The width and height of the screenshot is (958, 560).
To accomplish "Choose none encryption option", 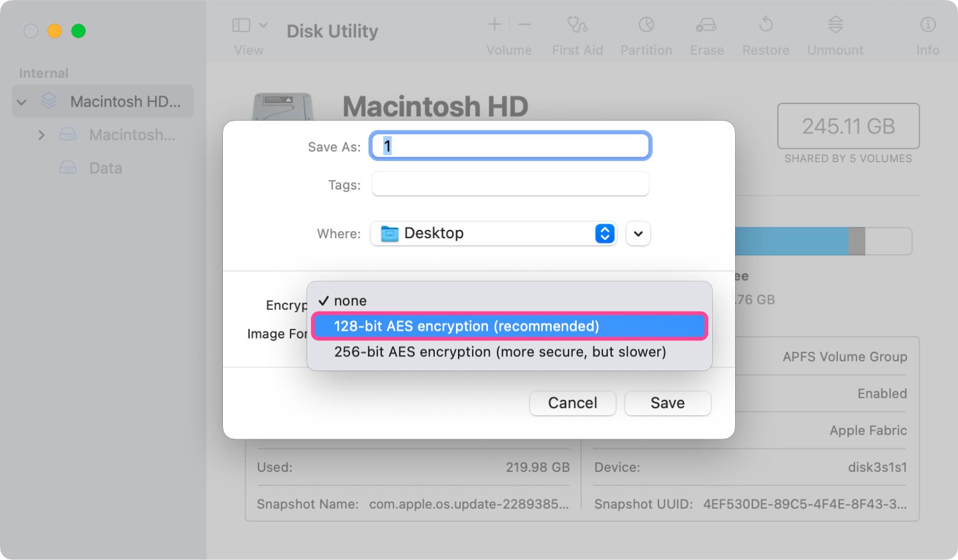I will pos(510,301).
